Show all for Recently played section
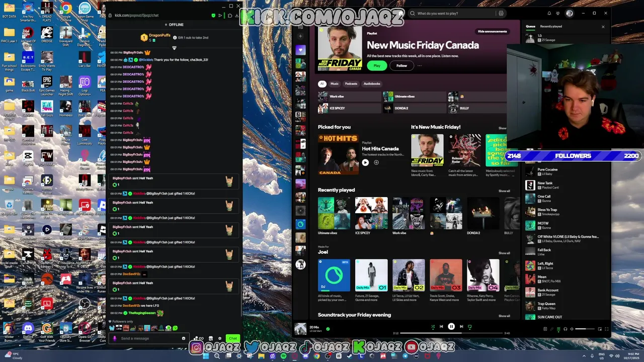The image size is (644, 362). 504,191
